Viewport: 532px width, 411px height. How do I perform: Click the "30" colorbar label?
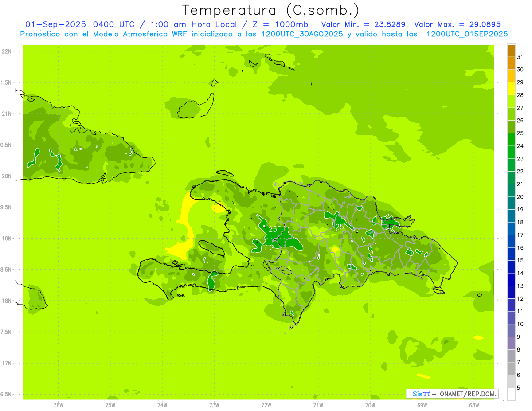click(520, 70)
